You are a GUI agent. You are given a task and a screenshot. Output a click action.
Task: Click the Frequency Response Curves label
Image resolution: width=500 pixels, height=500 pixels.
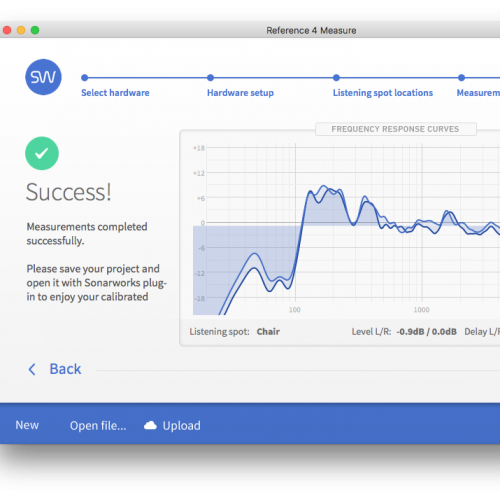396,129
